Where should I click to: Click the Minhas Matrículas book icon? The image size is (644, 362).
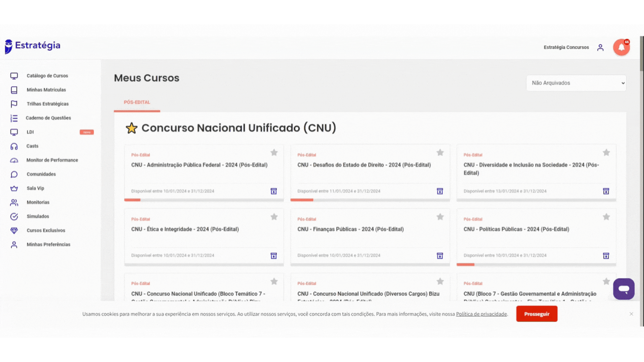point(14,90)
